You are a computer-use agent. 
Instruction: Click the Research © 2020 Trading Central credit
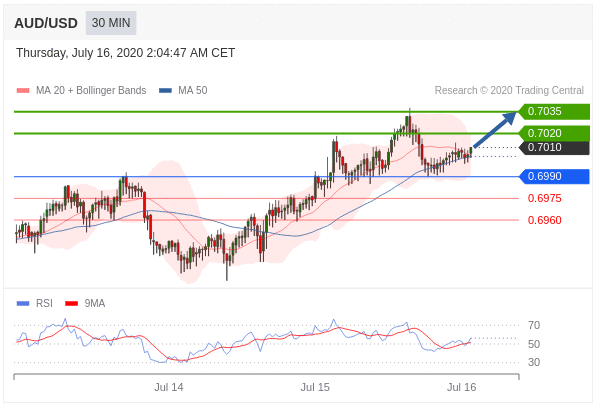(509, 90)
